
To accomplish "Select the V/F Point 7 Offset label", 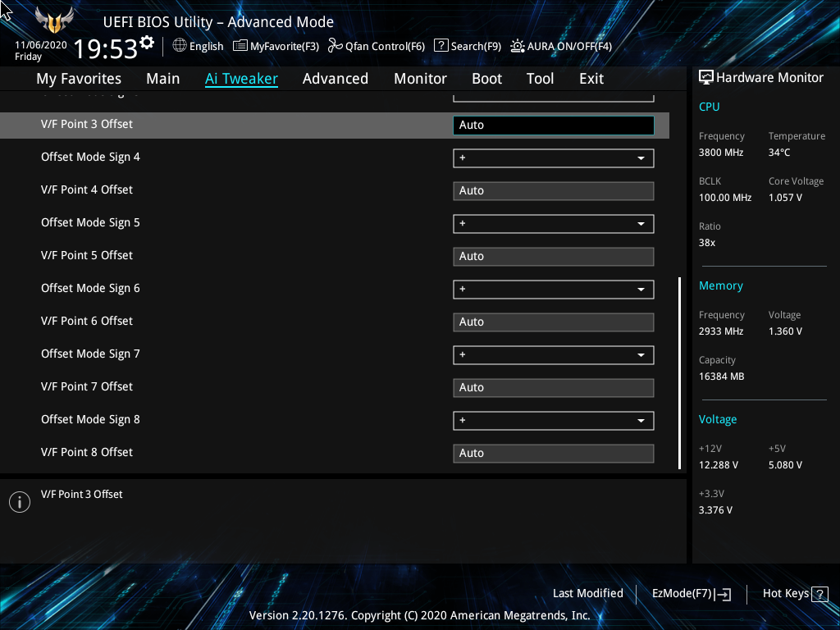I will (x=87, y=387).
